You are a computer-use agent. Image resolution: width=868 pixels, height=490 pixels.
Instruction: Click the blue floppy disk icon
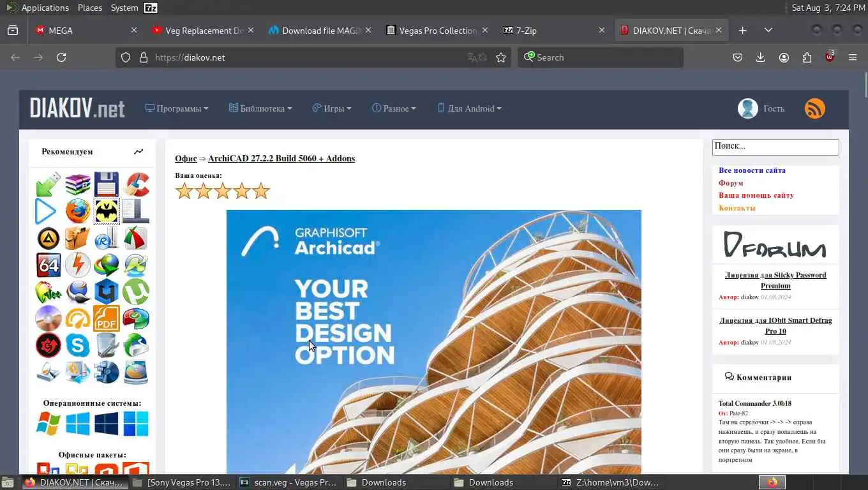click(107, 184)
